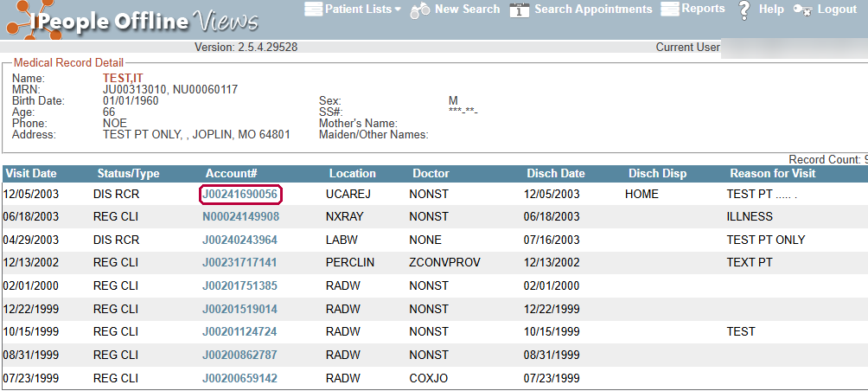
Task: Click visit date 06/18/2003
Action: tap(31, 216)
